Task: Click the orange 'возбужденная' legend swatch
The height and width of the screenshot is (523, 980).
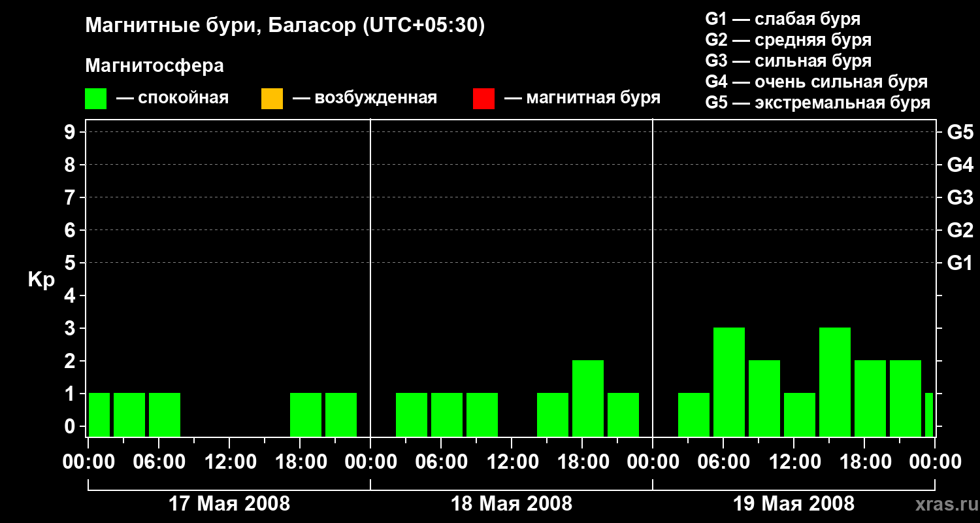Action: pos(272,99)
